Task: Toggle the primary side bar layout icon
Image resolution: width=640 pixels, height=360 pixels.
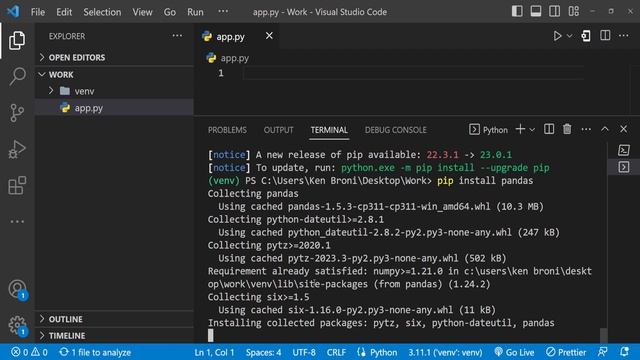Action: tap(517, 11)
